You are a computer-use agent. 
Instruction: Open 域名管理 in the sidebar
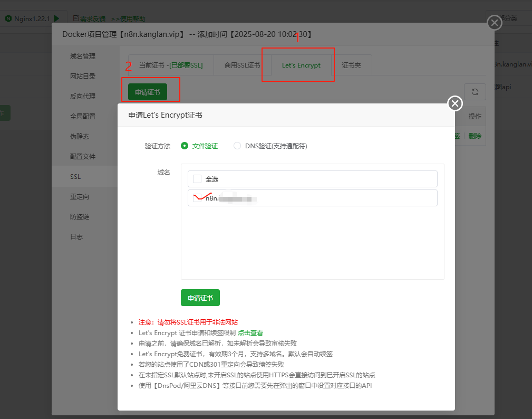coord(83,56)
